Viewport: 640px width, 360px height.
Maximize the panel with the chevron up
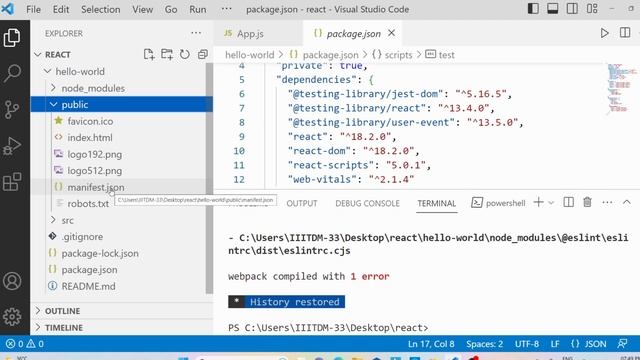pos(627,202)
